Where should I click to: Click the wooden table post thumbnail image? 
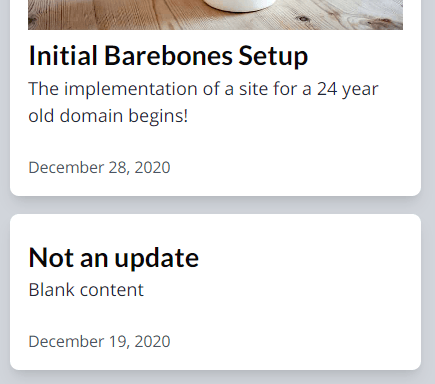pyautogui.click(x=215, y=15)
